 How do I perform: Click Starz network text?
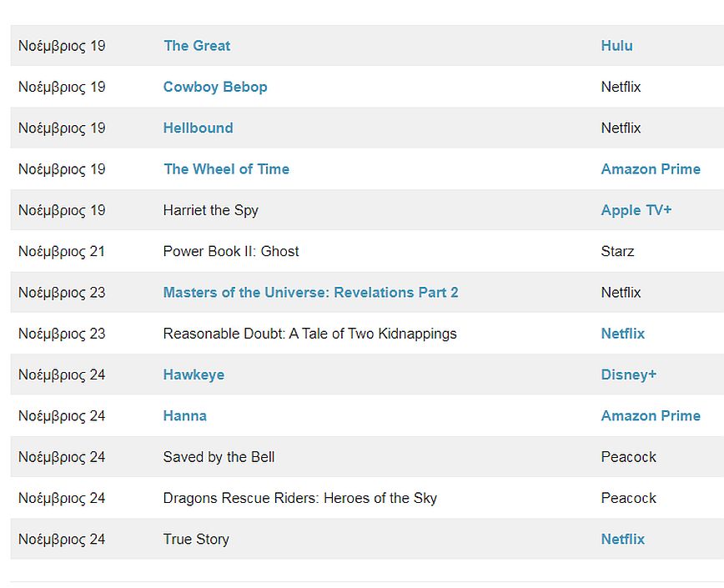(617, 252)
